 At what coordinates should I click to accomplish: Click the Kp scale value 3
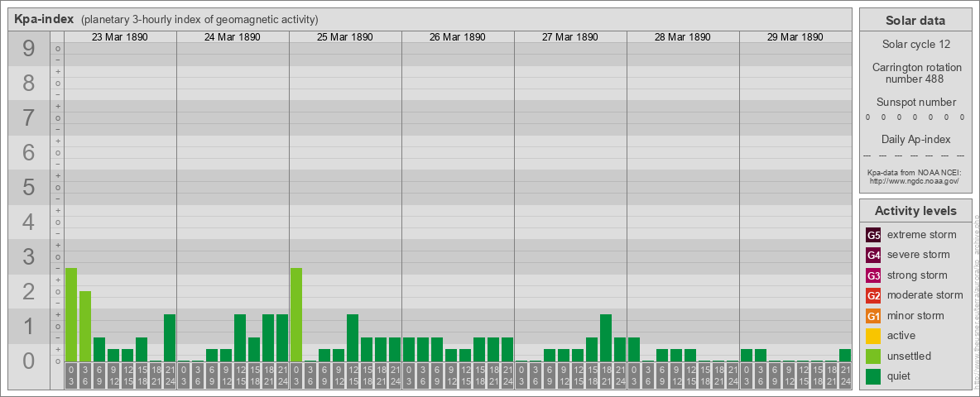pos(29,256)
